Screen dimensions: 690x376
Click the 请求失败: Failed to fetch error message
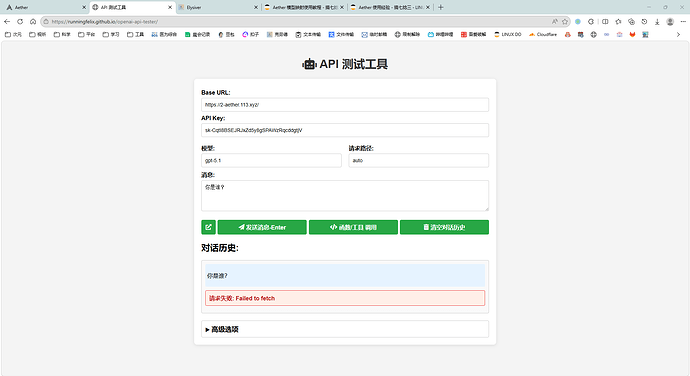pyautogui.click(x=345, y=298)
